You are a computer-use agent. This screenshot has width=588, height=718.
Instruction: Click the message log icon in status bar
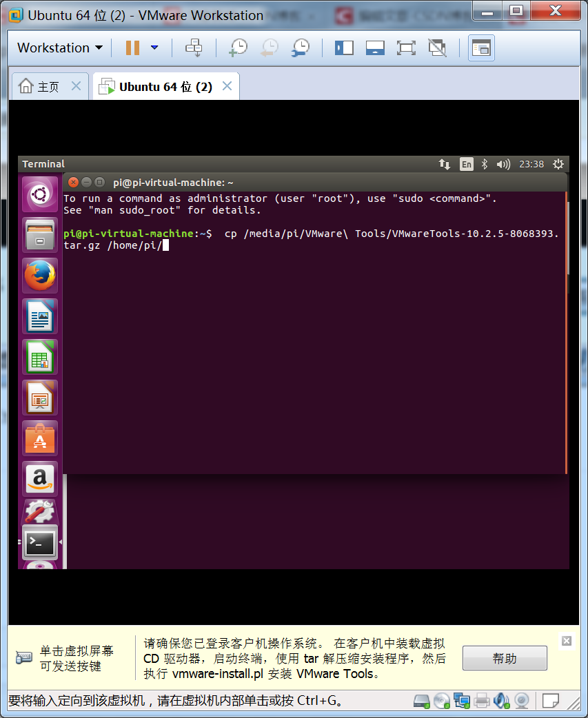(x=550, y=701)
